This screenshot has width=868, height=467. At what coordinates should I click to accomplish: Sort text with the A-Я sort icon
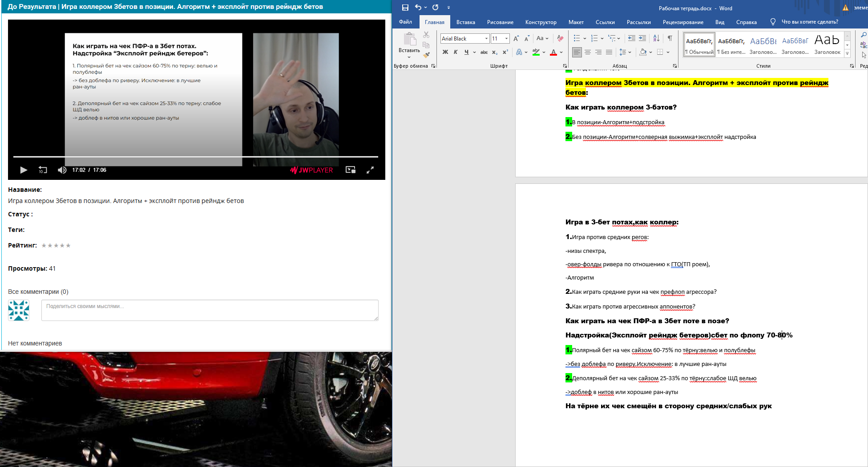(657, 38)
